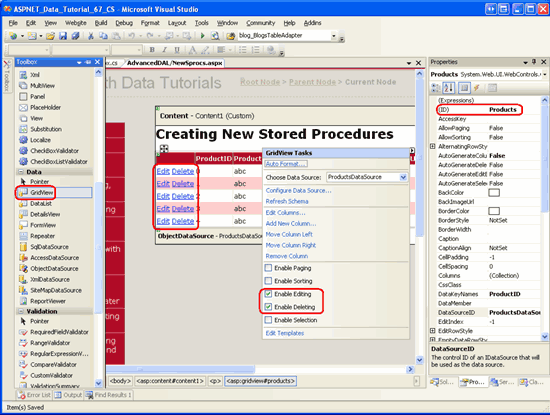The height and width of the screenshot is (415, 550).
Task: Open the Error List tab
Action: [34, 395]
